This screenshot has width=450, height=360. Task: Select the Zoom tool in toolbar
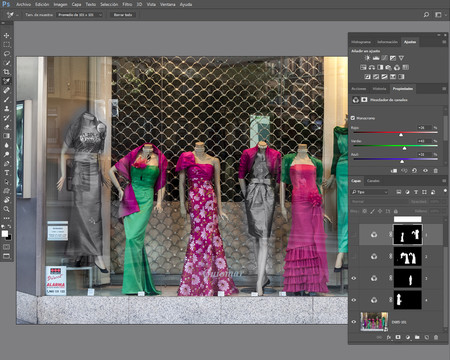pyautogui.click(x=6, y=209)
